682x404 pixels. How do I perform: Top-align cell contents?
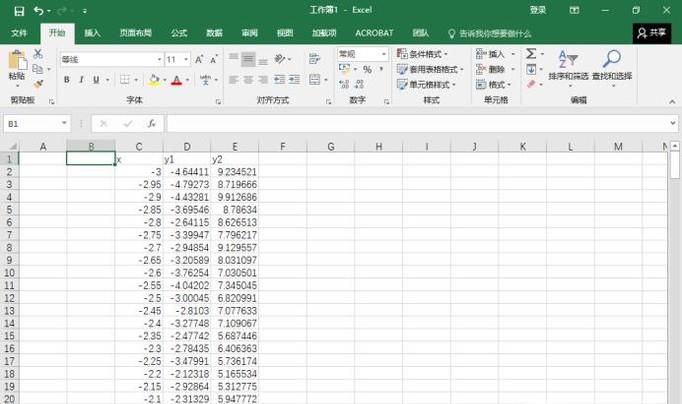[x=234, y=58]
